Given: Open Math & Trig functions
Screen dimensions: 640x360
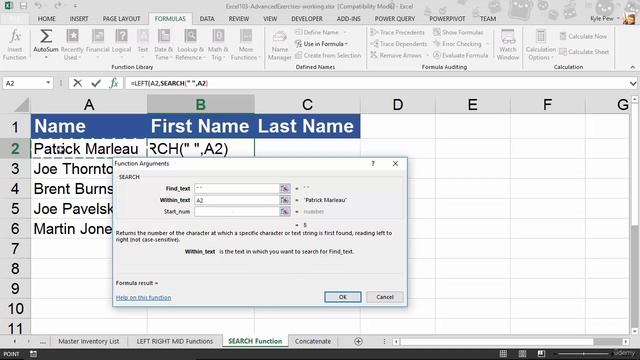Looking at the screenshot, I should pyautogui.click(x=218, y=45).
